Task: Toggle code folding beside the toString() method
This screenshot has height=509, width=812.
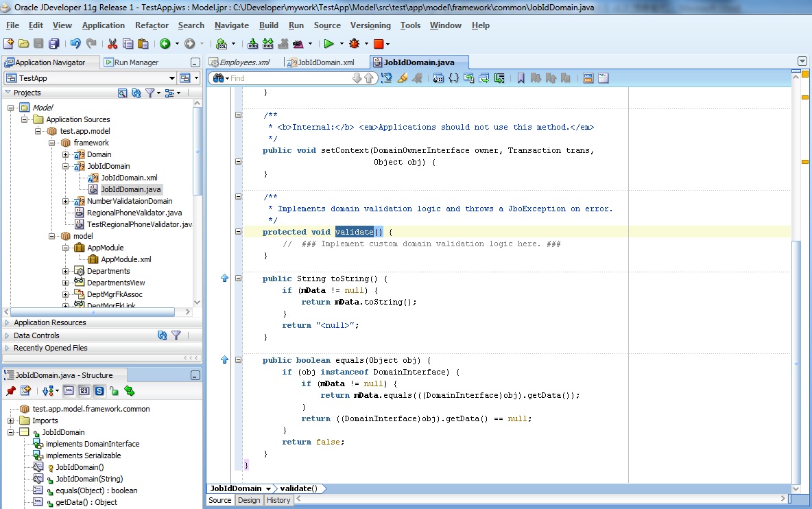Action: pos(238,278)
